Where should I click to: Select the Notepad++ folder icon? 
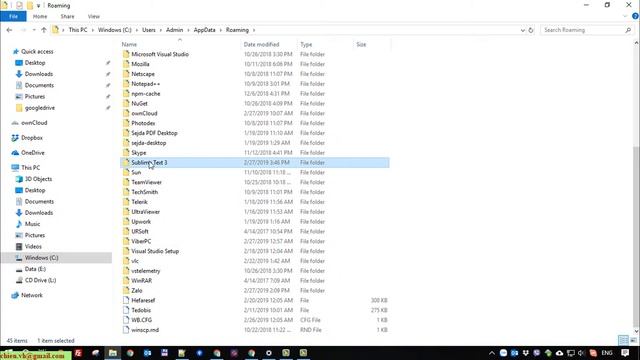[x=126, y=83]
